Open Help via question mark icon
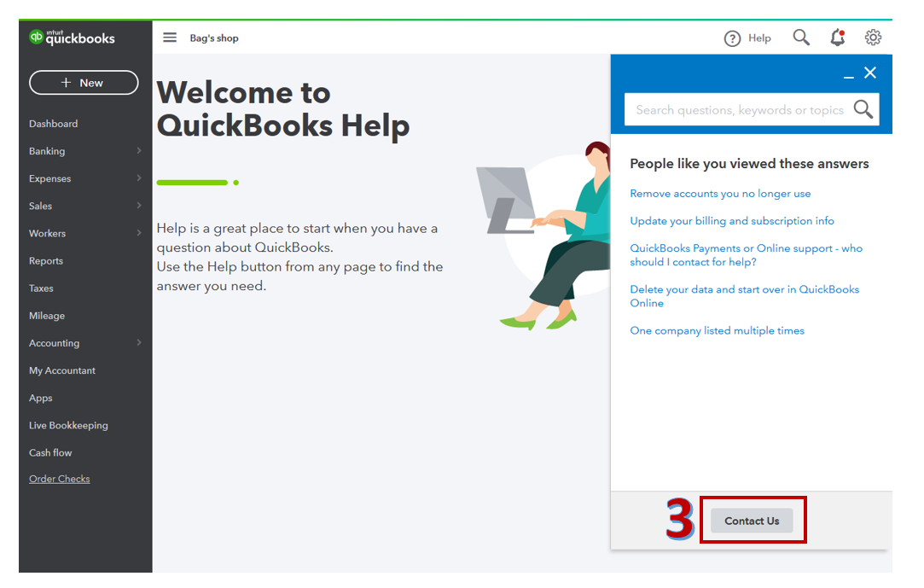Screen dimensions: 924x588 pos(732,38)
